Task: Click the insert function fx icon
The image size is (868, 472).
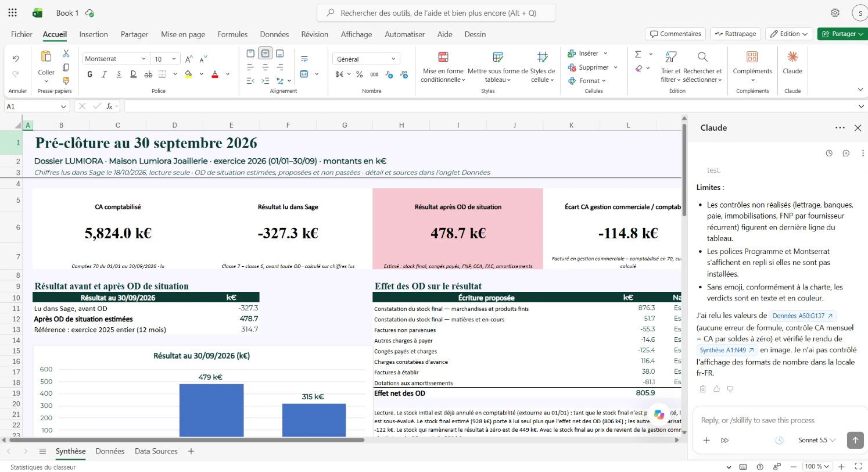Action: [109, 106]
